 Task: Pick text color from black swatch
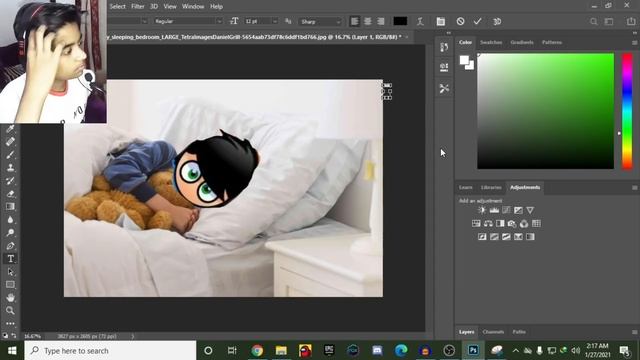tap(400, 21)
